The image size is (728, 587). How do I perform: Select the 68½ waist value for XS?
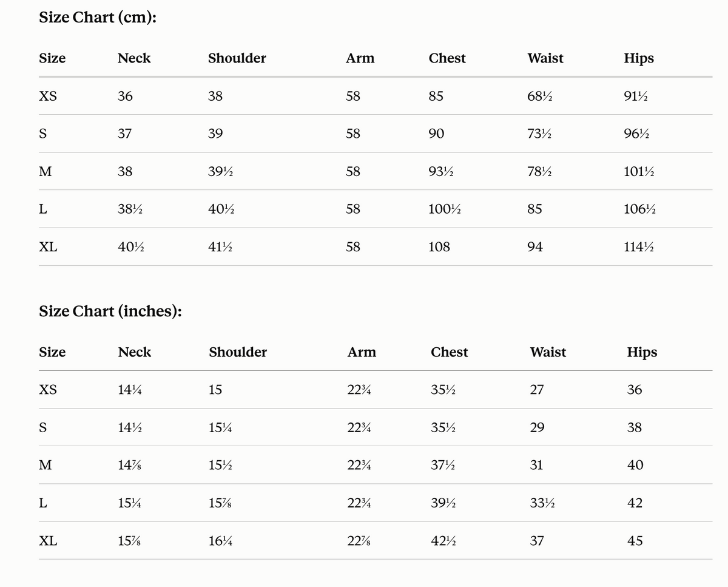click(x=539, y=97)
